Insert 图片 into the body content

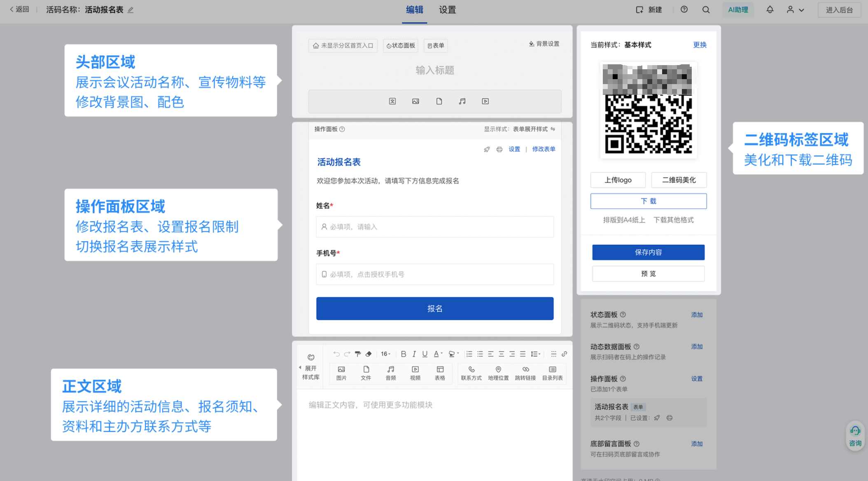(341, 373)
